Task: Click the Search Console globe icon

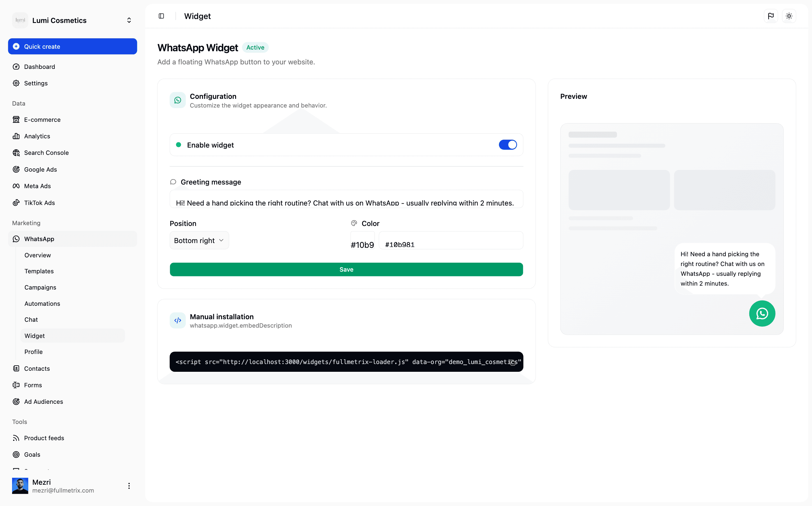Action: 16,153
